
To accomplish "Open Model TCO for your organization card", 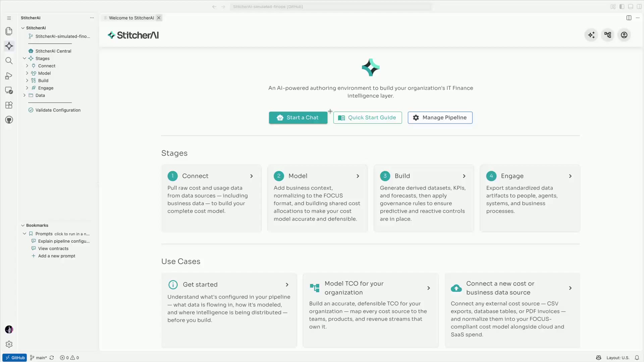I will [x=371, y=310].
